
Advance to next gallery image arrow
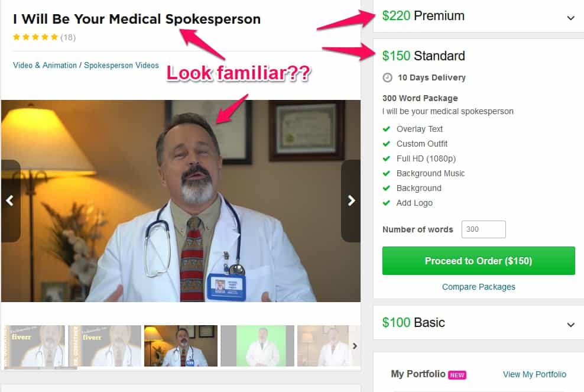351,201
